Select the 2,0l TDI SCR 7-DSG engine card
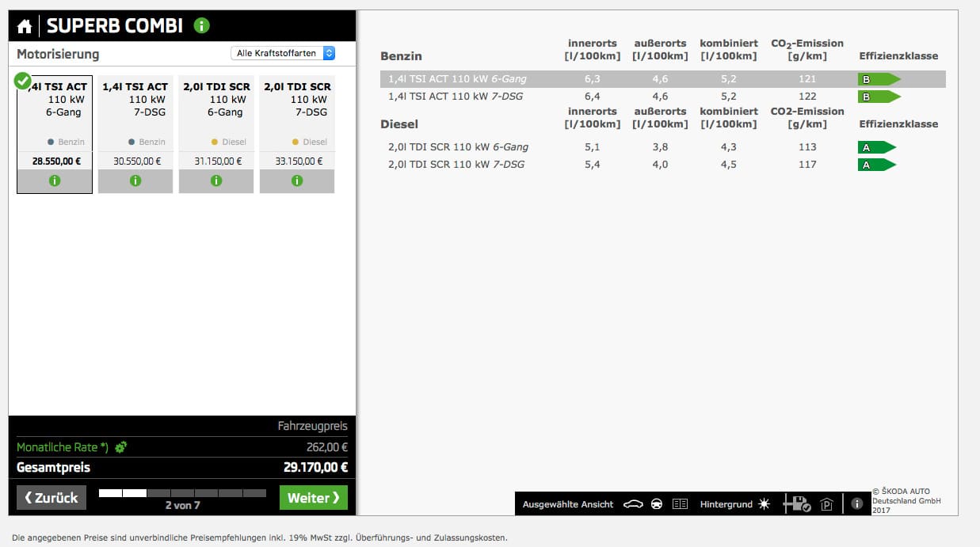The image size is (980, 547). click(297, 135)
